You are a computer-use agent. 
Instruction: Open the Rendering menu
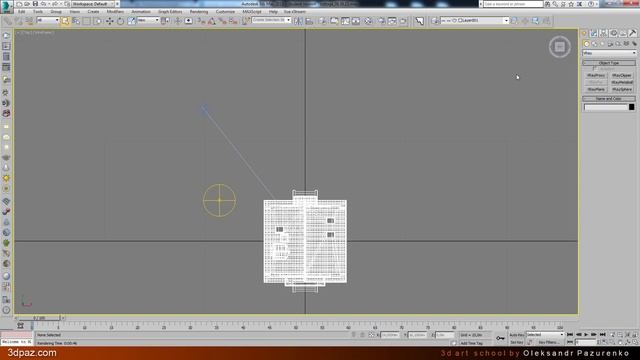point(199,11)
